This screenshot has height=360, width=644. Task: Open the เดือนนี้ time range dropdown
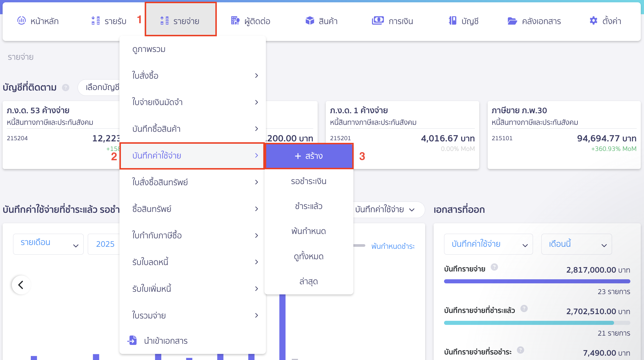click(x=577, y=244)
